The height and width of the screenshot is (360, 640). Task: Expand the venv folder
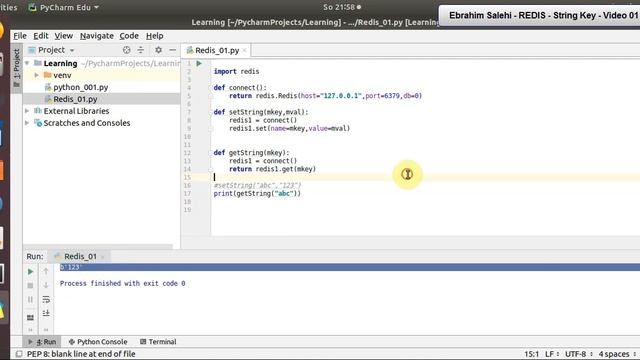pyautogui.click(x=36, y=75)
